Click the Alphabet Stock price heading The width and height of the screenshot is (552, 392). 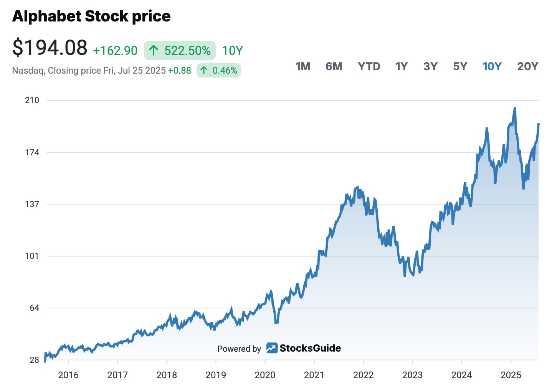tap(91, 16)
